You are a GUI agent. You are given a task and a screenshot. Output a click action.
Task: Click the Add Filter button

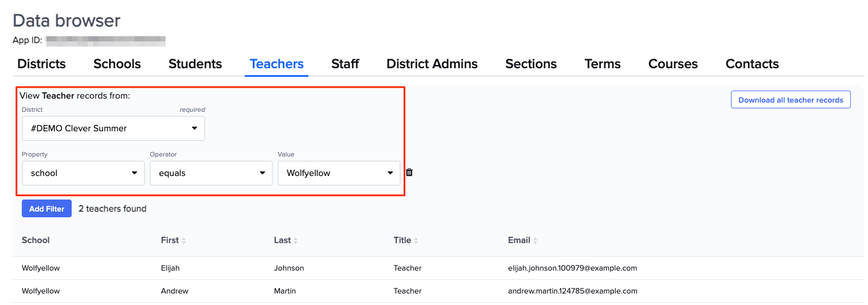[x=46, y=209]
